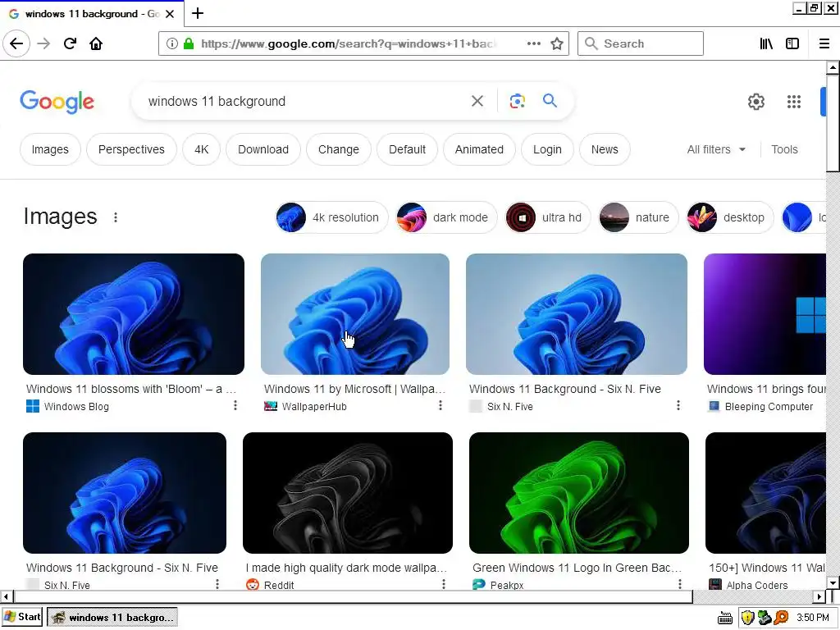Select the 4K filter chip
Image resolution: width=840 pixels, height=630 pixels.
[202, 149]
